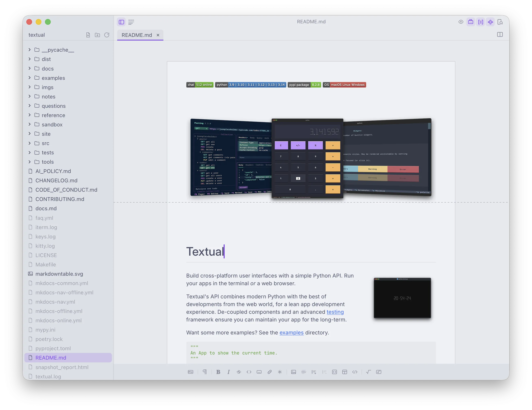Click the keyboard key tag icon

coord(259,372)
